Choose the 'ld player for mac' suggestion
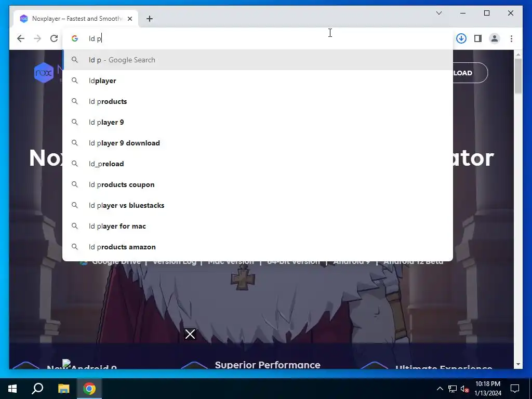This screenshot has height=399, width=532. point(258,226)
